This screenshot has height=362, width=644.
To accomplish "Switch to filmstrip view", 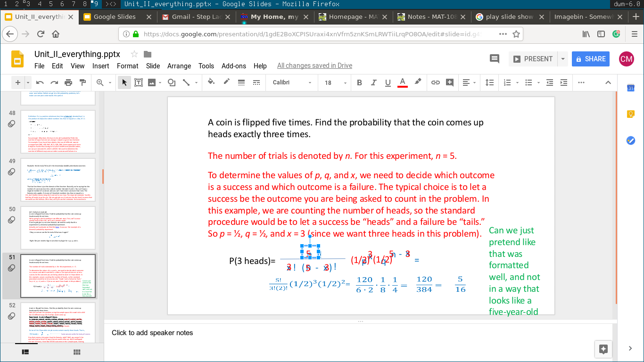I will 26,352.
